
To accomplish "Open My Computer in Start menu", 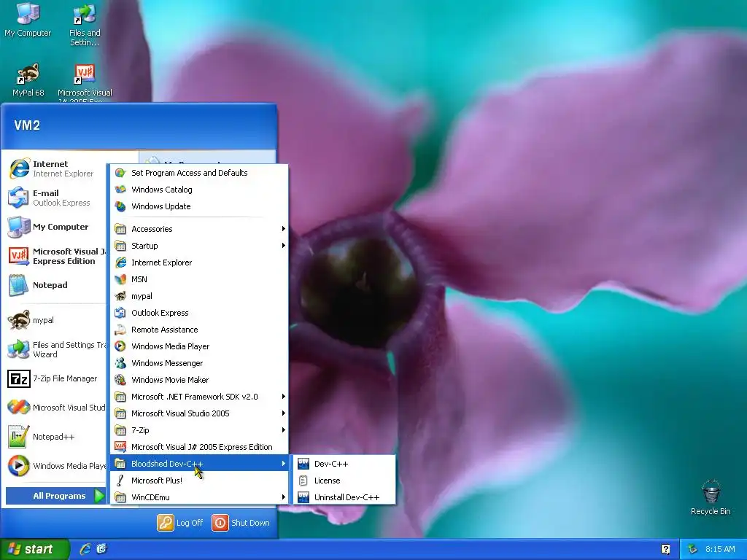I will (x=56, y=227).
